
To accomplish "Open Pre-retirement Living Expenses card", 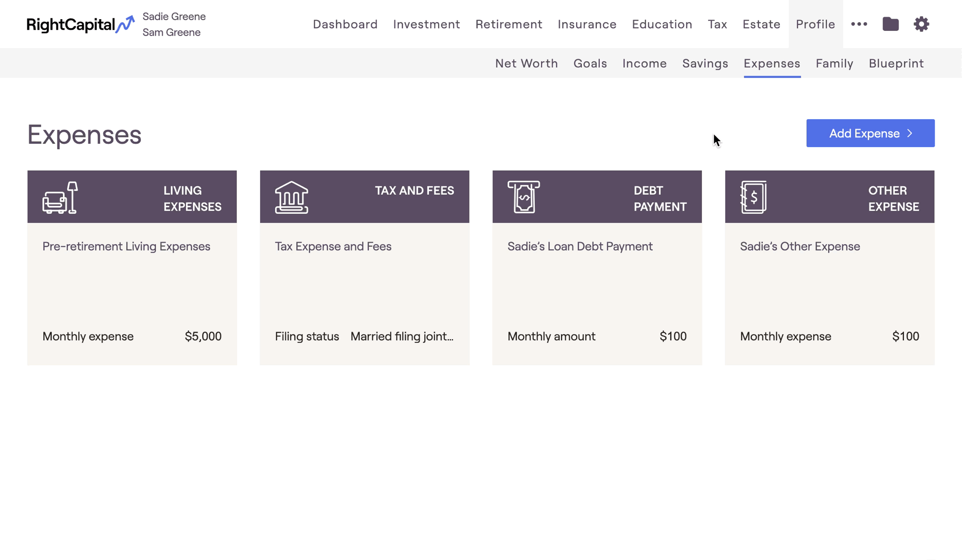I will (132, 268).
